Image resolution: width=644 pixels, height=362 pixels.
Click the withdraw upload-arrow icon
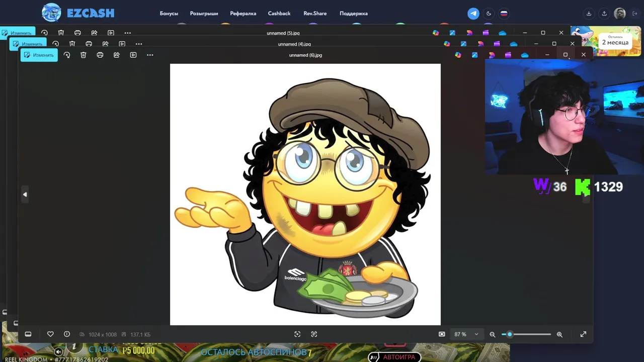[x=604, y=14]
